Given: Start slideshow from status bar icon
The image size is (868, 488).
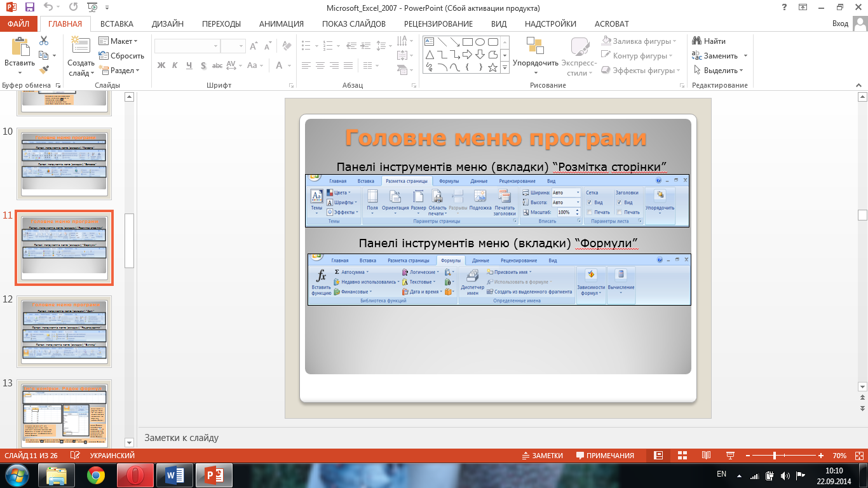Looking at the screenshot, I should tap(731, 456).
